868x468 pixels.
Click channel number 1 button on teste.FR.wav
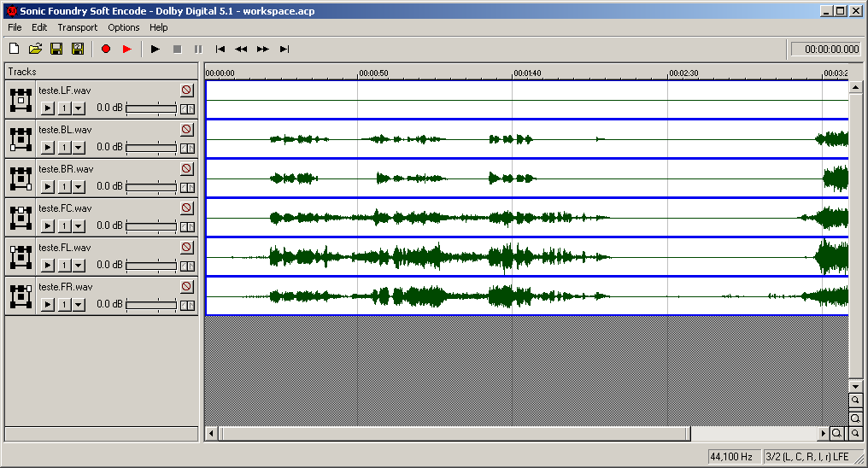[64, 305]
